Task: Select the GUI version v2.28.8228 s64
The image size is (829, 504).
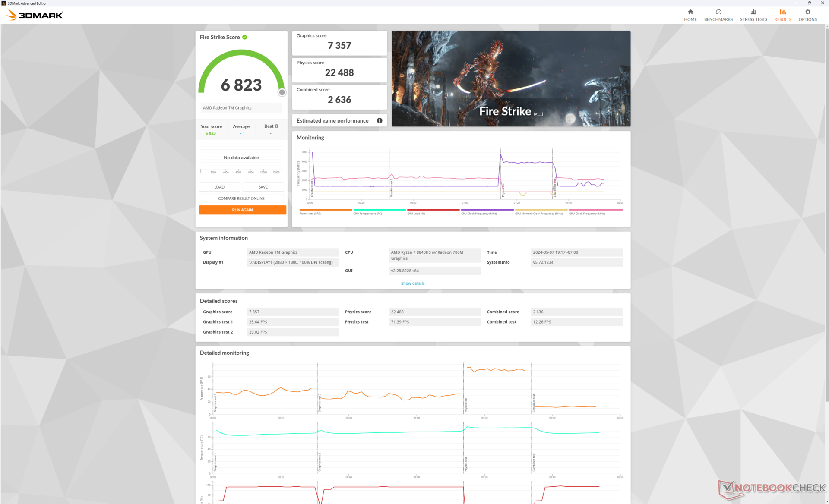Action: click(x=434, y=271)
